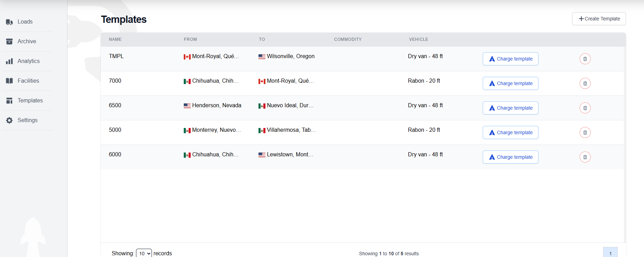Viewport: 644px width, 257px height.
Task: Go to page 1 in pagination
Action: tap(610, 253)
